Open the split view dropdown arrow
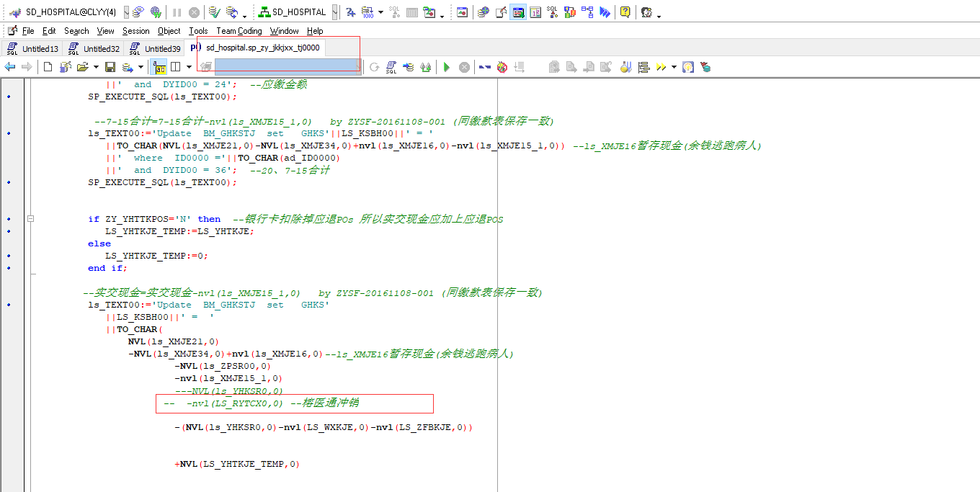This screenshot has width=980, height=492. coord(189,67)
